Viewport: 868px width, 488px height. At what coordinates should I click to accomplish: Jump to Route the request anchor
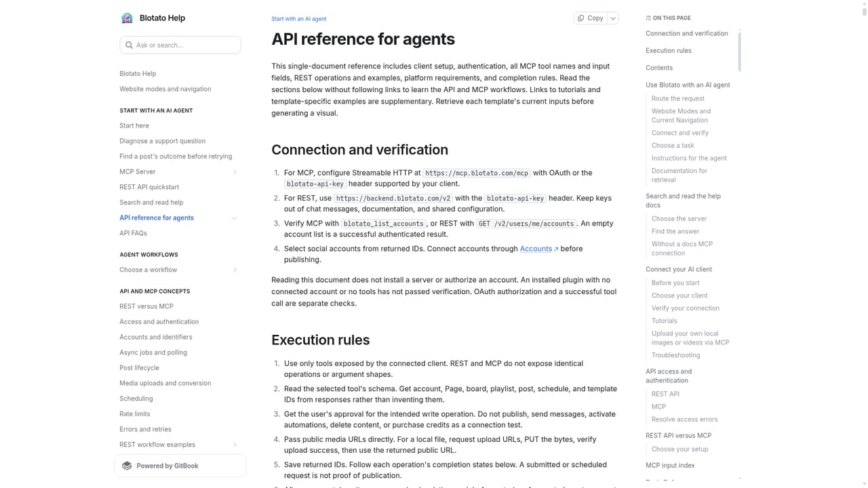(x=678, y=99)
